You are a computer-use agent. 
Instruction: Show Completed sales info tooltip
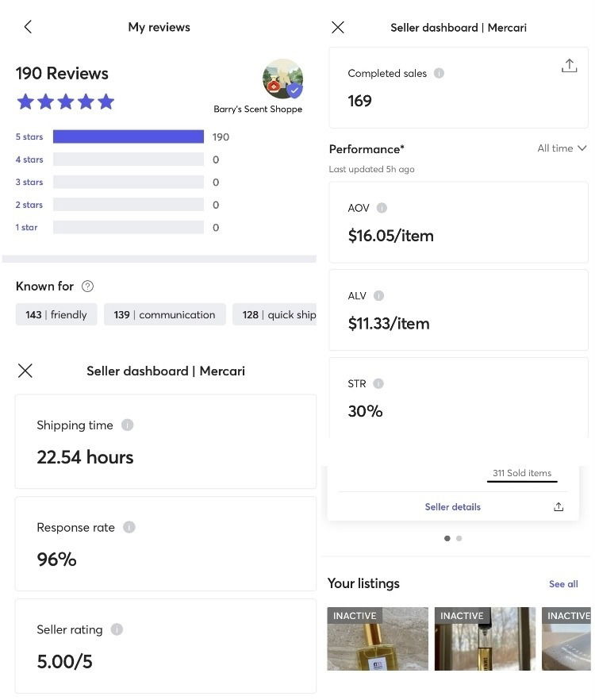coord(439,73)
